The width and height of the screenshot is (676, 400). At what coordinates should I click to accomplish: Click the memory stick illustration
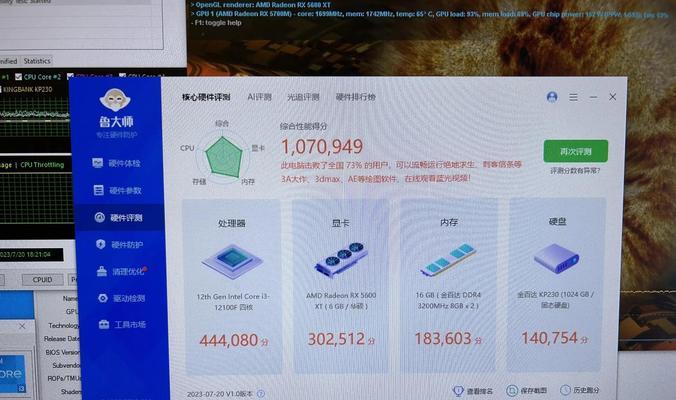448,259
